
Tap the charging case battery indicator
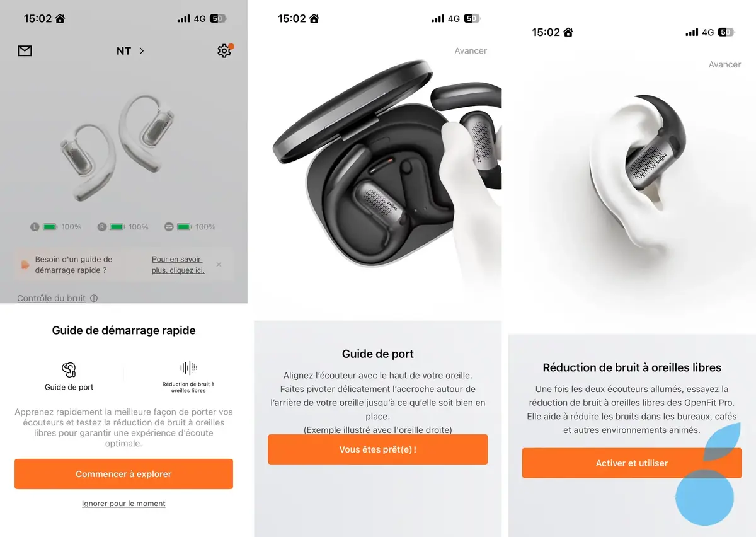(190, 227)
